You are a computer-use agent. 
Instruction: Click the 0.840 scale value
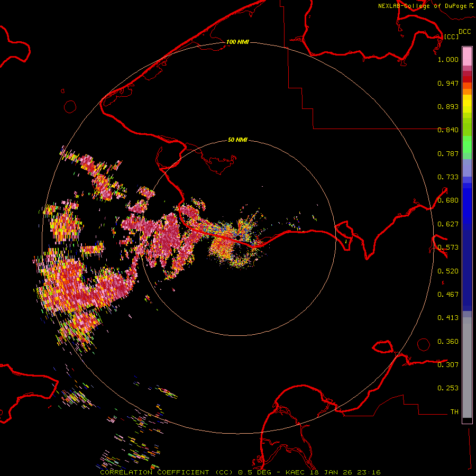[448, 130]
